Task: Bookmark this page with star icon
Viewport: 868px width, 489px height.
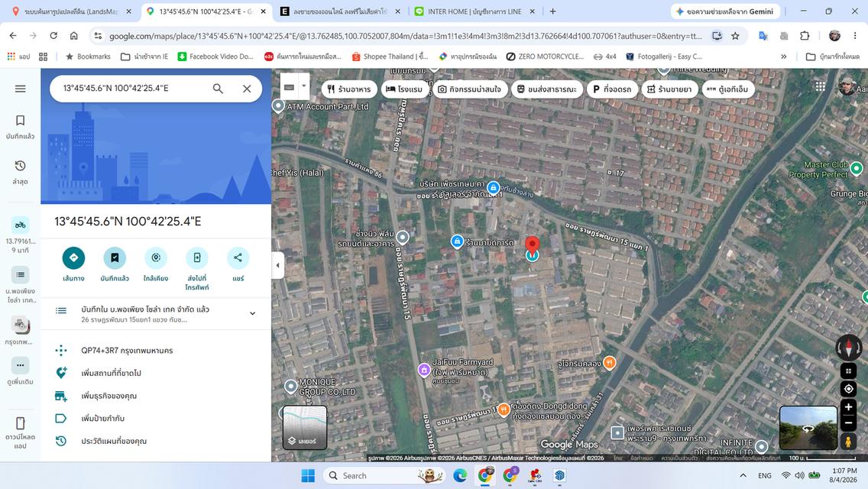Action: pyautogui.click(x=735, y=36)
